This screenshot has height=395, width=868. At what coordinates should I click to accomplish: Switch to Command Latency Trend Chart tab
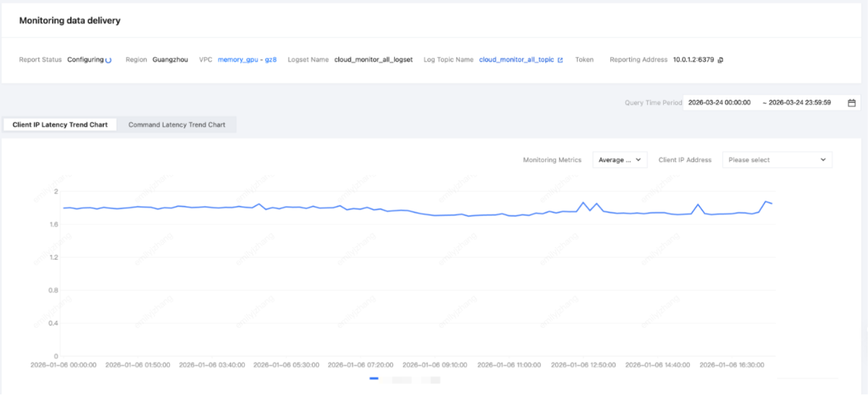(177, 125)
